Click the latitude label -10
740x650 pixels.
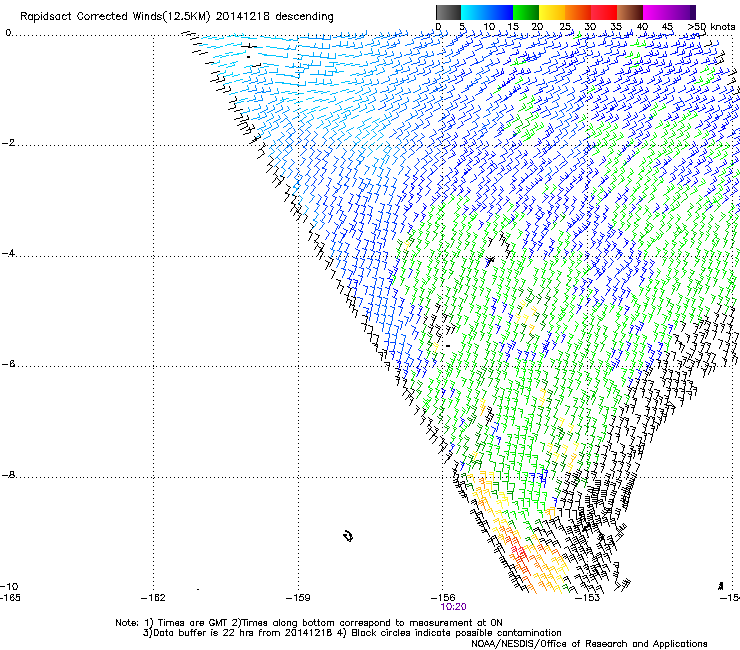pyautogui.click(x=9, y=586)
